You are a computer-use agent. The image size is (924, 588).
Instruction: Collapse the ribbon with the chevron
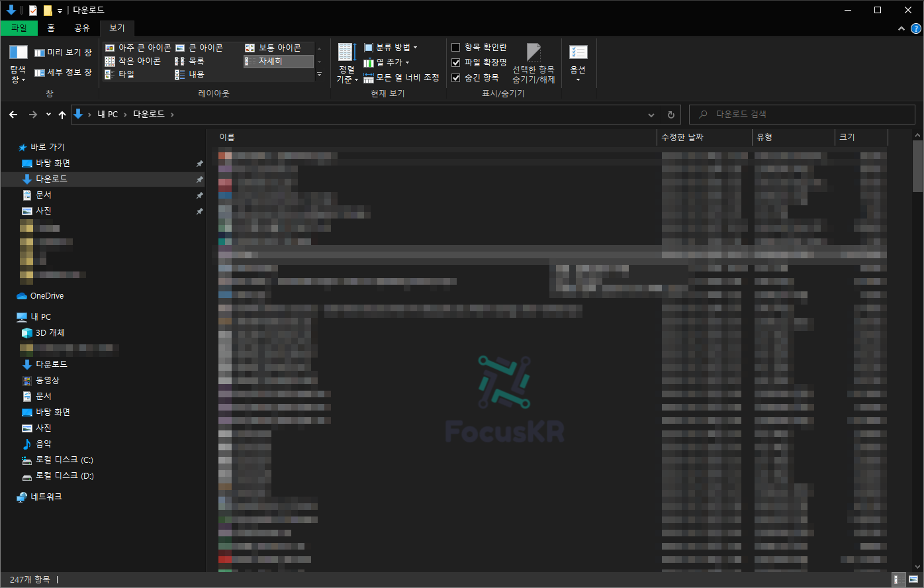point(901,28)
